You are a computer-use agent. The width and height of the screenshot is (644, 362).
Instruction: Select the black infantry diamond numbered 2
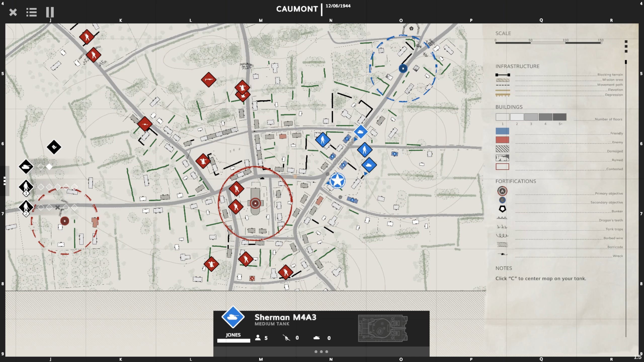26,207
